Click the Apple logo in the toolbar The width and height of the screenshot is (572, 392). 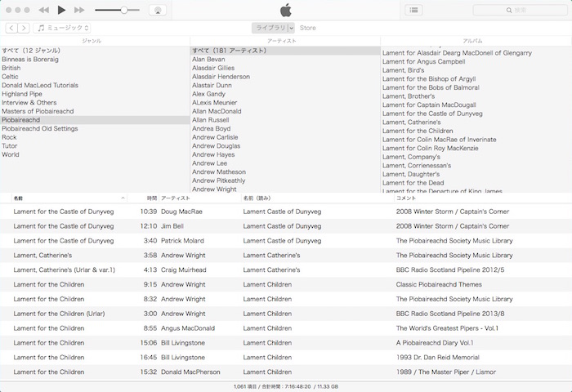coord(285,10)
